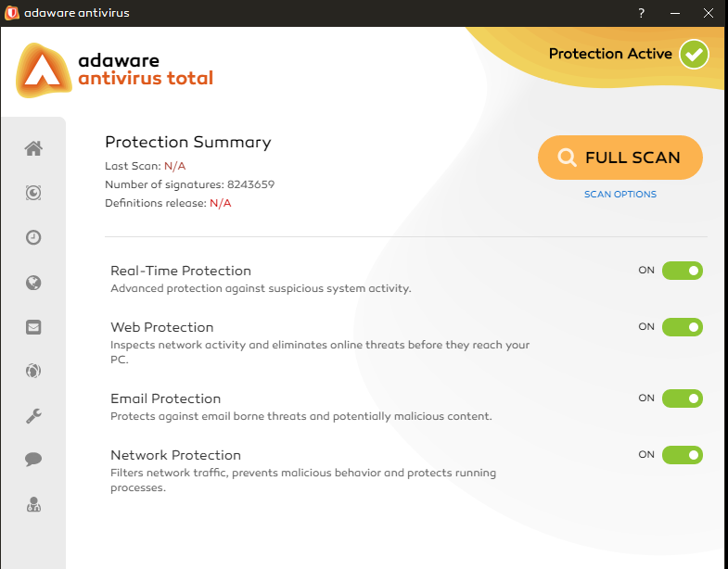Open the support agent icon in sidebar
The width and height of the screenshot is (728, 569).
pyautogui.click(x=33, y=504)
